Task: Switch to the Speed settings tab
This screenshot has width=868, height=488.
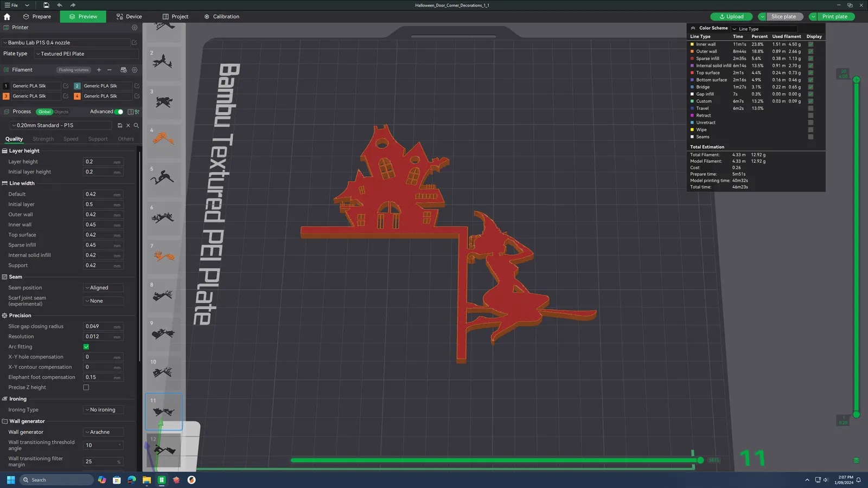Action: (71, 139)
